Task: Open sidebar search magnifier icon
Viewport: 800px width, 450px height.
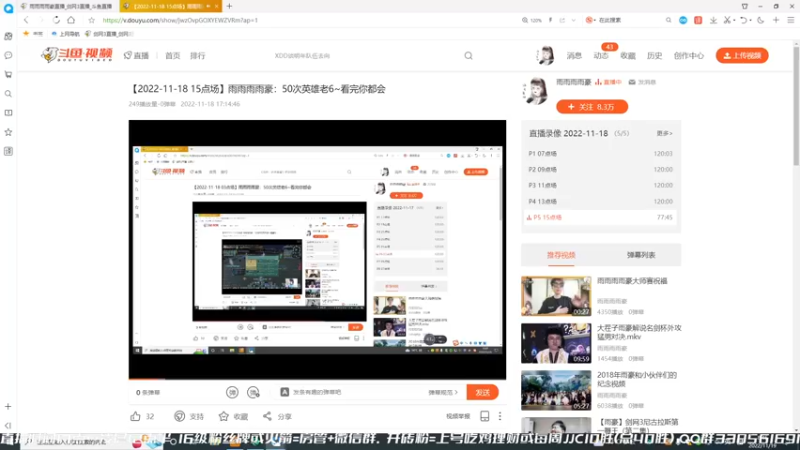Action: [8, 94]
